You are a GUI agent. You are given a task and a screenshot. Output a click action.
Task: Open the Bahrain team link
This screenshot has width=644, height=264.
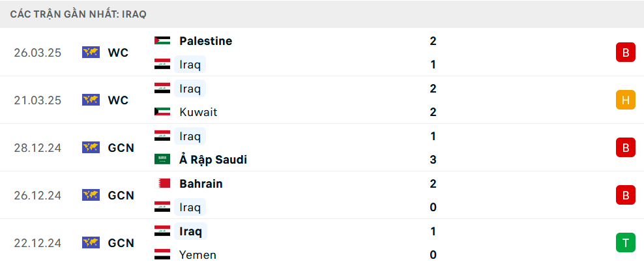201,184
